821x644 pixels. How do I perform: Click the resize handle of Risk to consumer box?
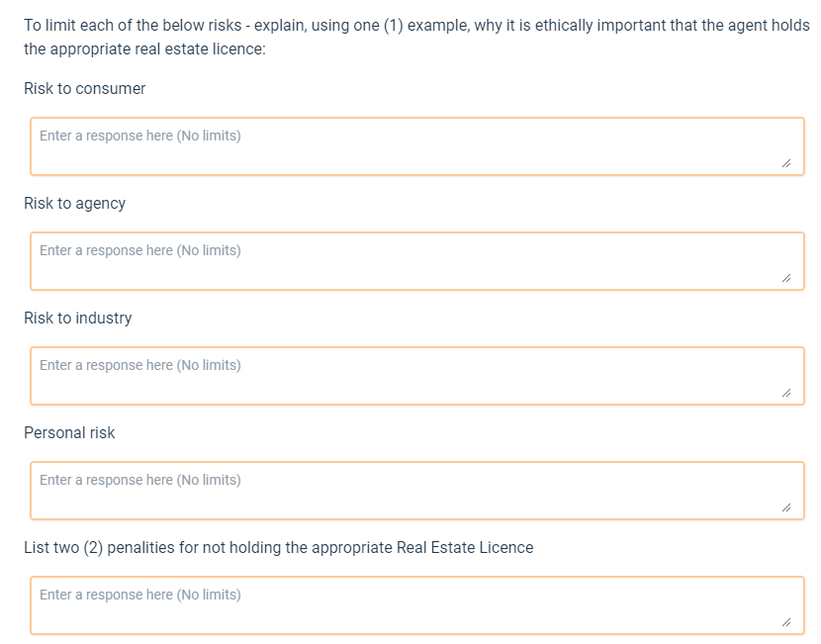coord(786,163)
